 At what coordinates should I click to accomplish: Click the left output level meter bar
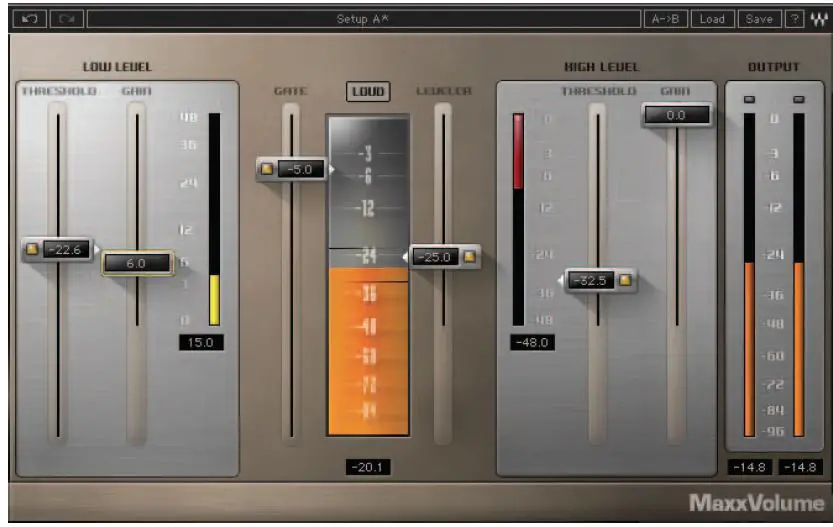(x=749, y=275)
